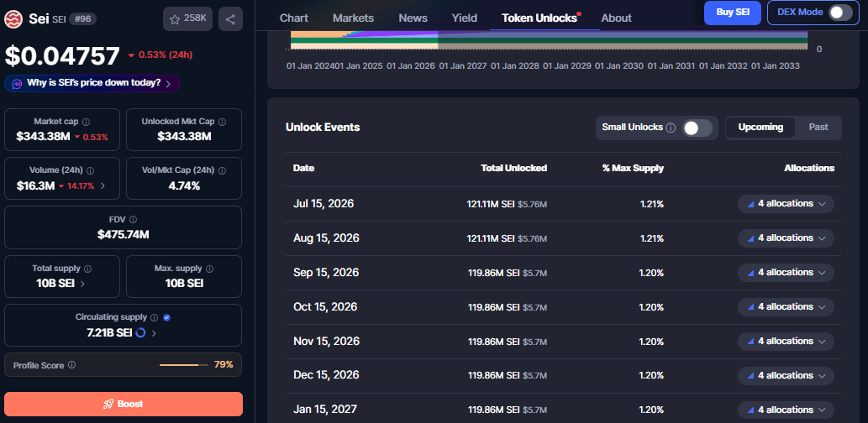This screenshot has width=868, height=423.
Task: Expand allocations for Oct 15, 2026
Action: [x=786, y=306]
